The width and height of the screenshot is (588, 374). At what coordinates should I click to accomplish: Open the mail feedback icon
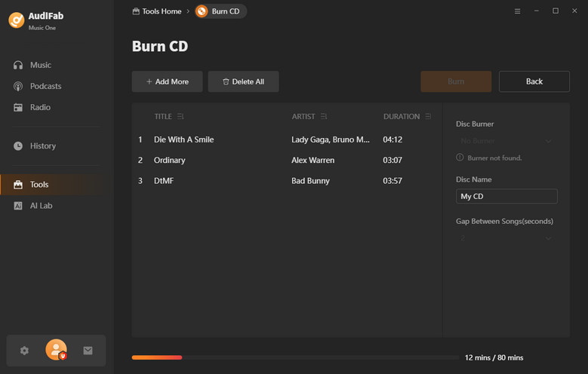pos(88,351)
